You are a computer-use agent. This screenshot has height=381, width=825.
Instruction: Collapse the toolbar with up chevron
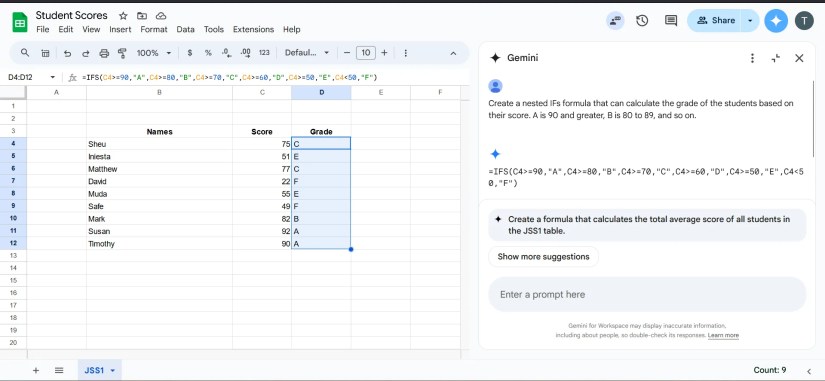point(453,53)
